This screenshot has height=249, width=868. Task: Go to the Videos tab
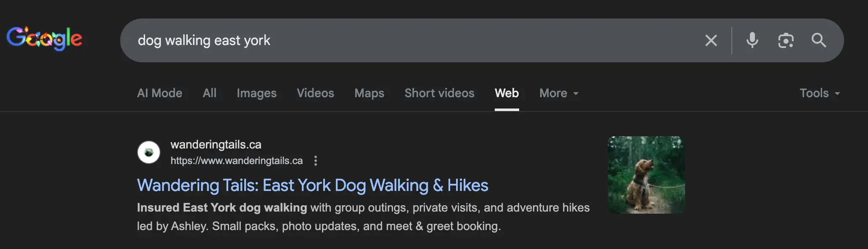click(315, 93)
